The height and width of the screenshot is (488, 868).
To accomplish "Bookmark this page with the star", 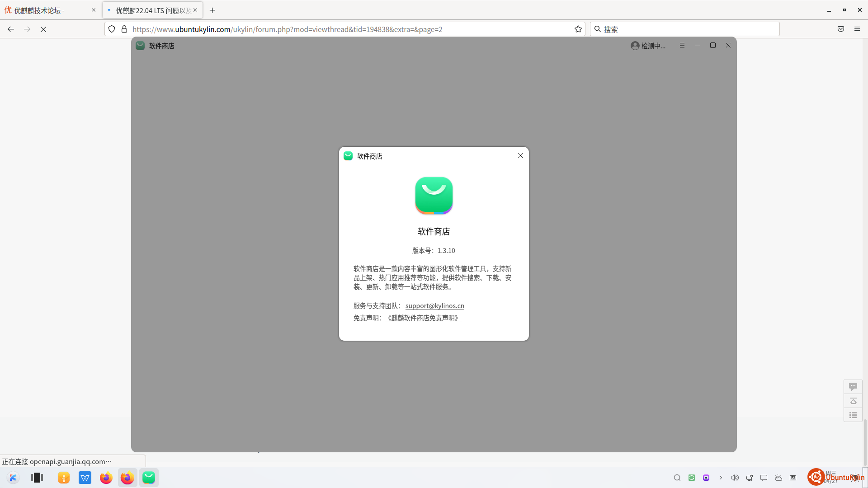I will point(578,29).
